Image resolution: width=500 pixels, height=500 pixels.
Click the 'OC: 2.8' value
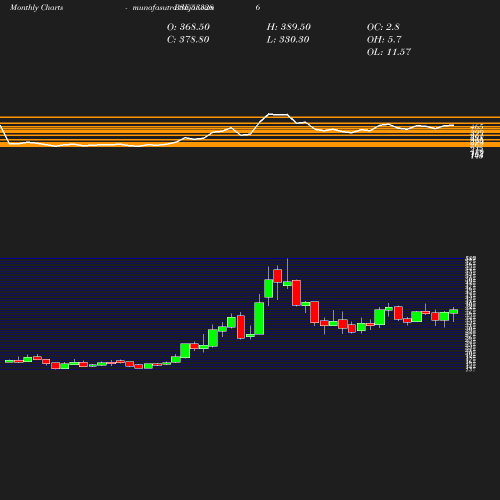(383, 27)
